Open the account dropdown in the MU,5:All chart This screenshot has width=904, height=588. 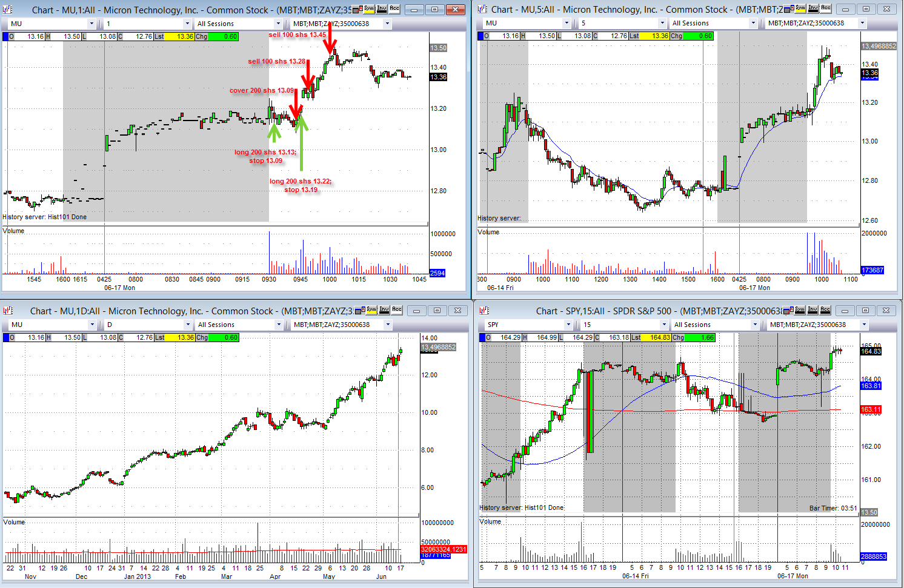862,23
